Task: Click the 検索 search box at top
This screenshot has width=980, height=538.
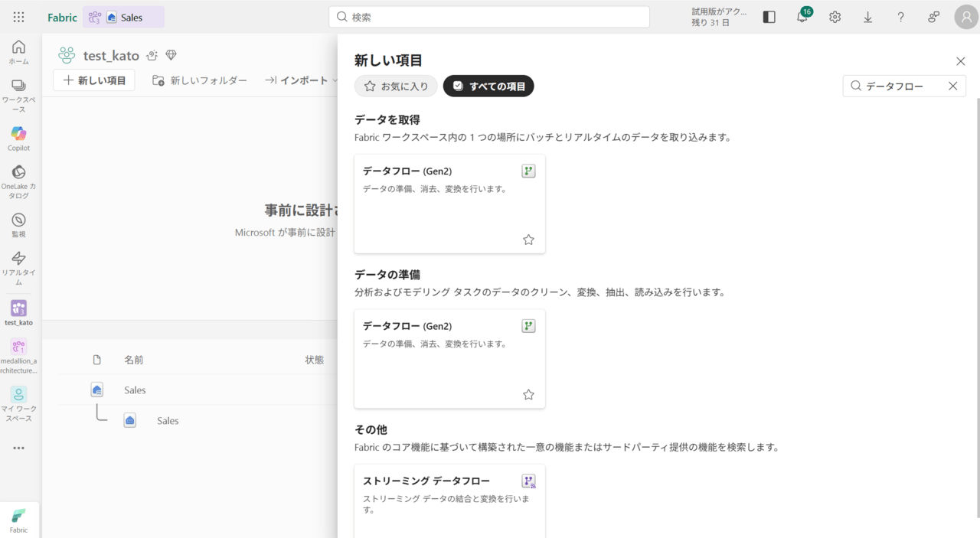Action: pyautogui.click(x=490, y=17)
